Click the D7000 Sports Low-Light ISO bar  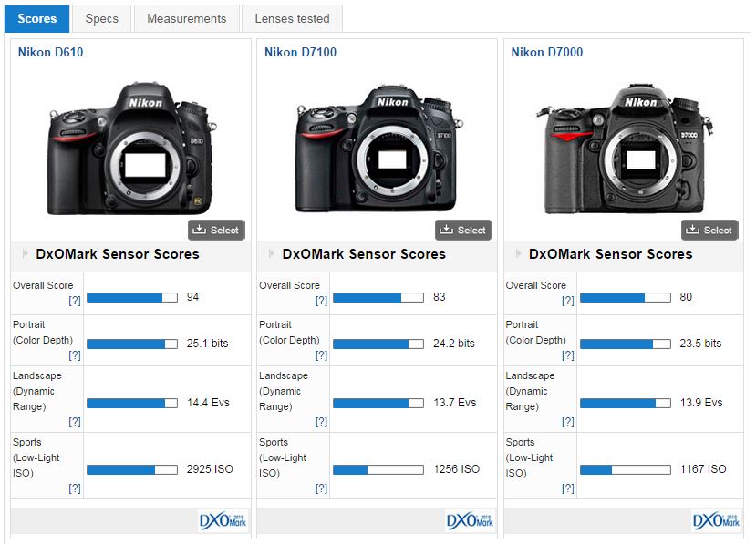(626, 469)
